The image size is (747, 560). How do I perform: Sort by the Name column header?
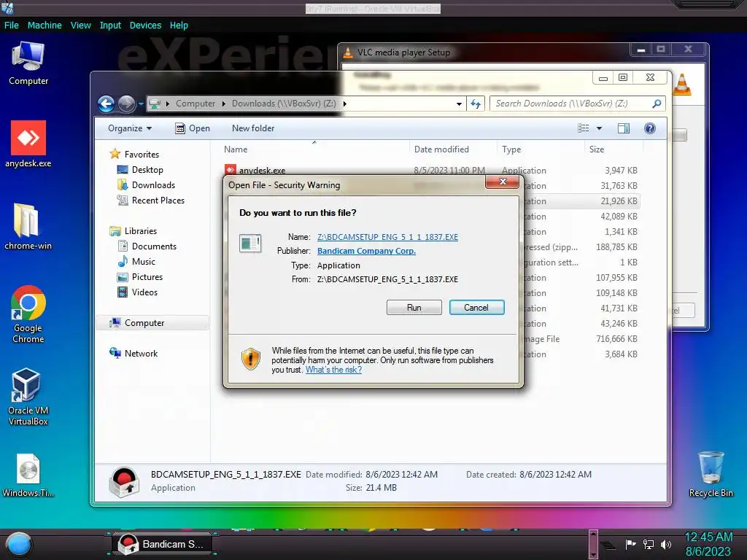coord(314,149)
